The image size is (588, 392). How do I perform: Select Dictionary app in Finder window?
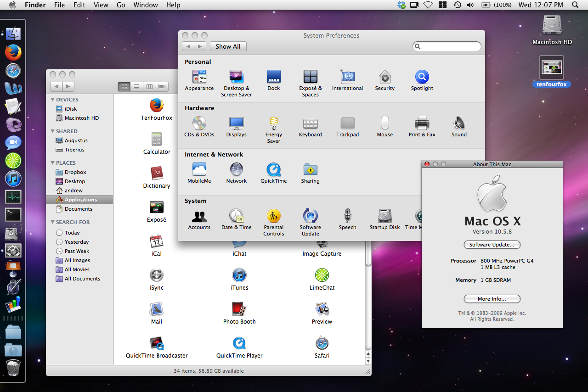[x=157, y=174]
